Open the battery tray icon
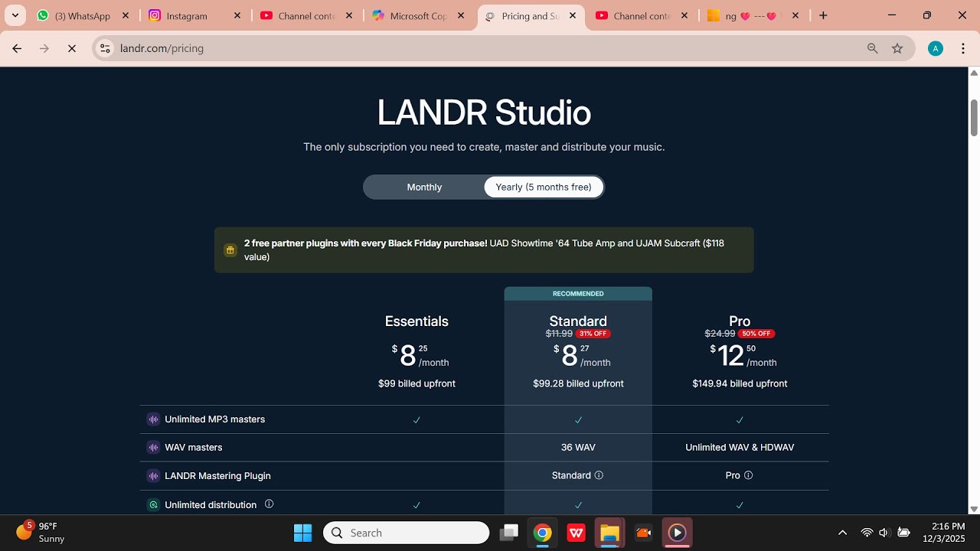The width and height of the screenshot is (980, 551). pyautogui.click(x=903, y=533)
